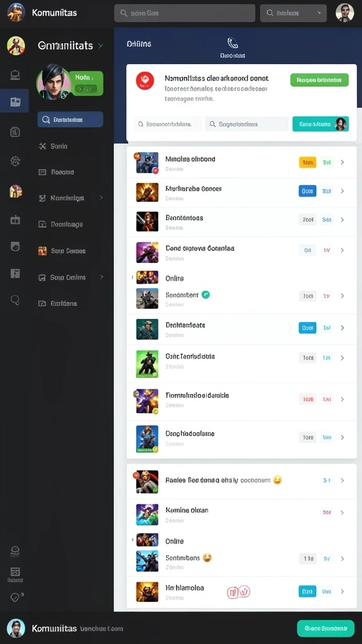This screenshot has width=362, height=644.
Task: Expand the chevron of the 'Manolse ofnound' row
Action: (343, 163)
